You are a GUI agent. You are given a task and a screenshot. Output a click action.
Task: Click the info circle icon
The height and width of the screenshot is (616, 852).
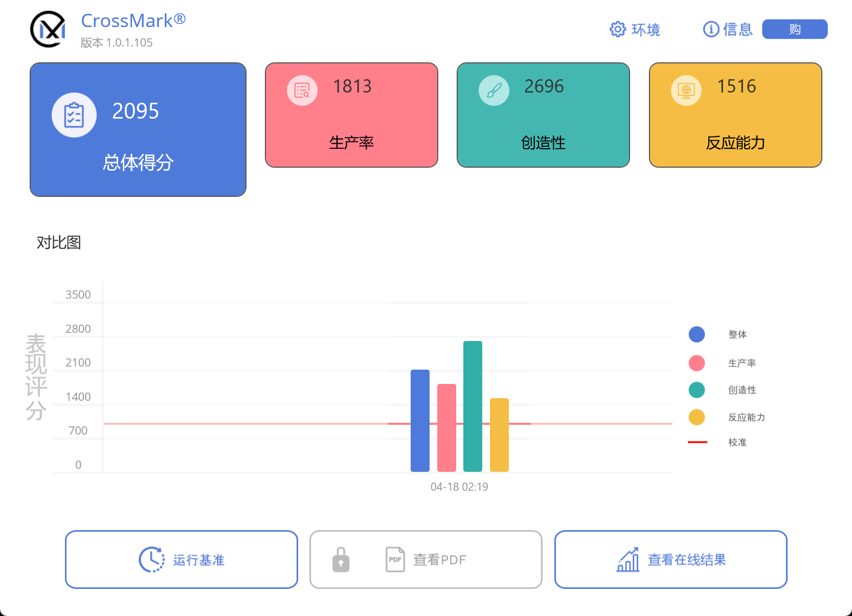coord(711,30)
